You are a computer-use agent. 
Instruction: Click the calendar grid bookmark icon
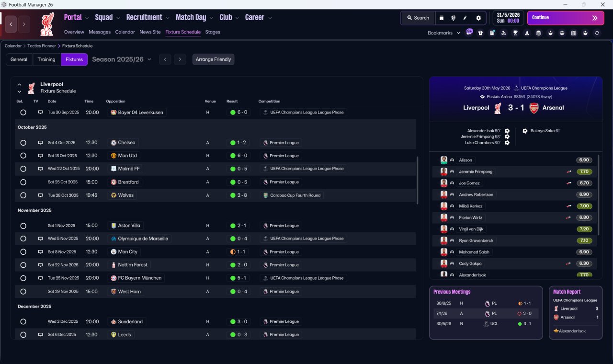click(574, 33)
